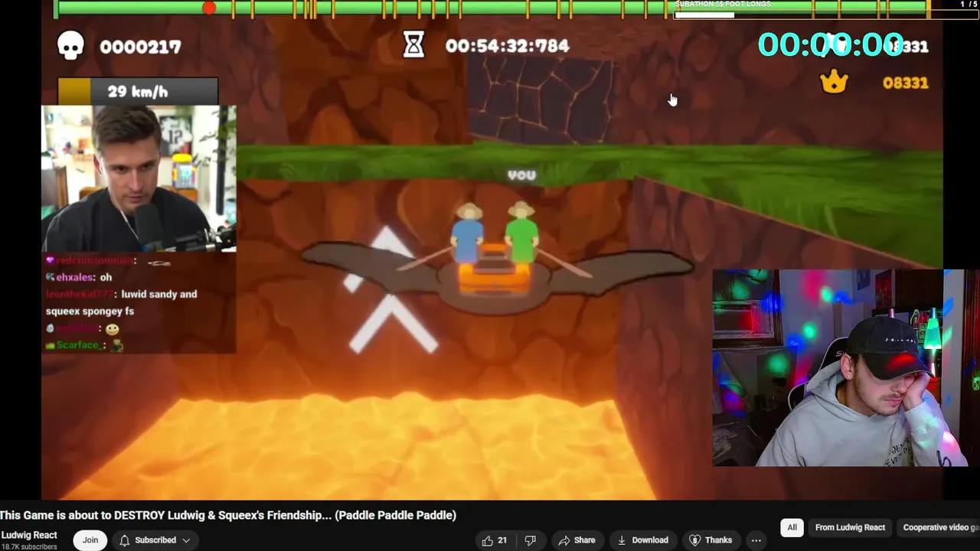The height and width of the screenshot is (551, 980).
Task: Click the 18.7K subscribers count text
Action: 28,546
